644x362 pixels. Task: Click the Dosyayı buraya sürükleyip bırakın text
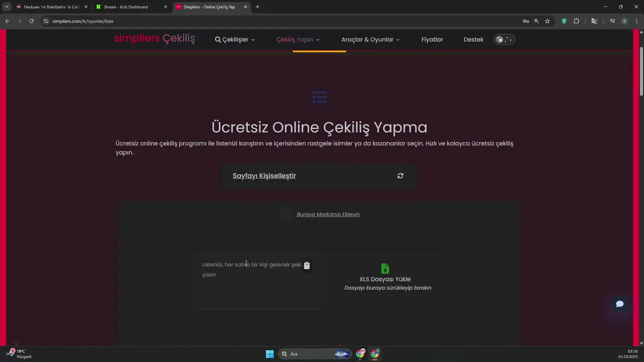[x=388, y=288]
